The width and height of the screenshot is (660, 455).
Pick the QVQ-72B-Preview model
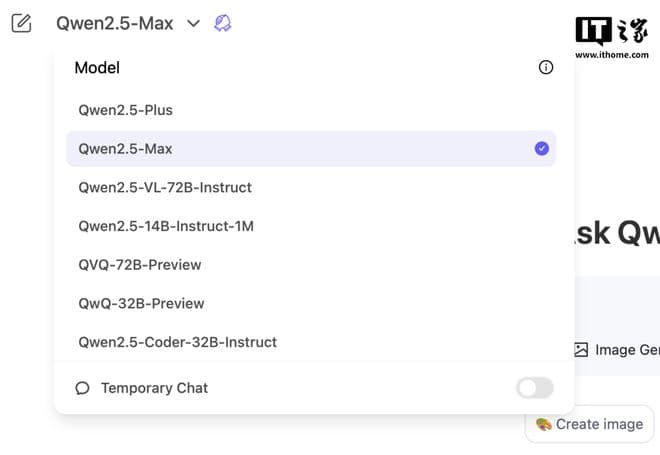coord(140,265)
